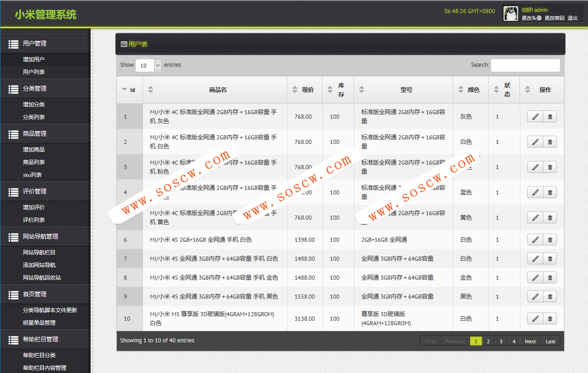Image resolution: width=588 pixels, height=373 pixels.
Task: Jump to the Last page
Action: [x=551, y=341]
